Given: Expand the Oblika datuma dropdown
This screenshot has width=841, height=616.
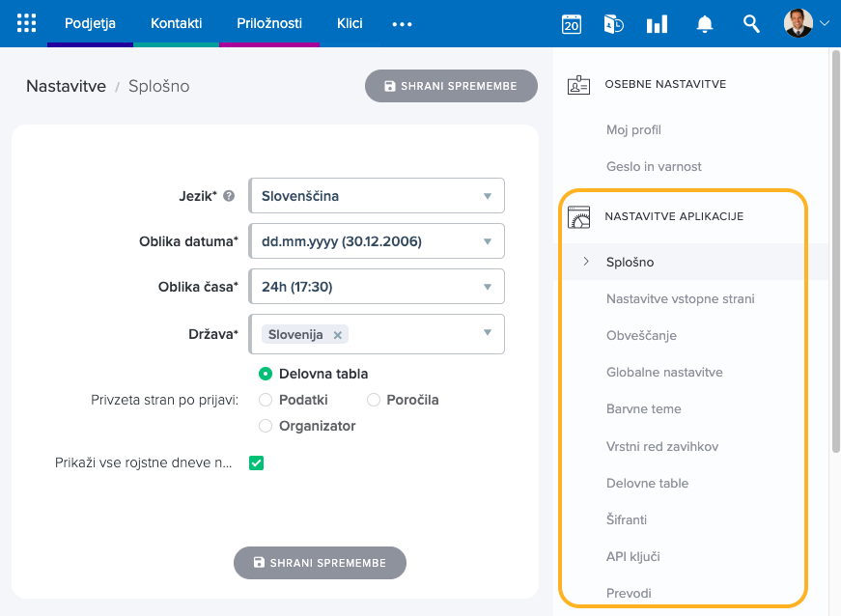Looking at the screenshot, I should click(x=377, y=241).
